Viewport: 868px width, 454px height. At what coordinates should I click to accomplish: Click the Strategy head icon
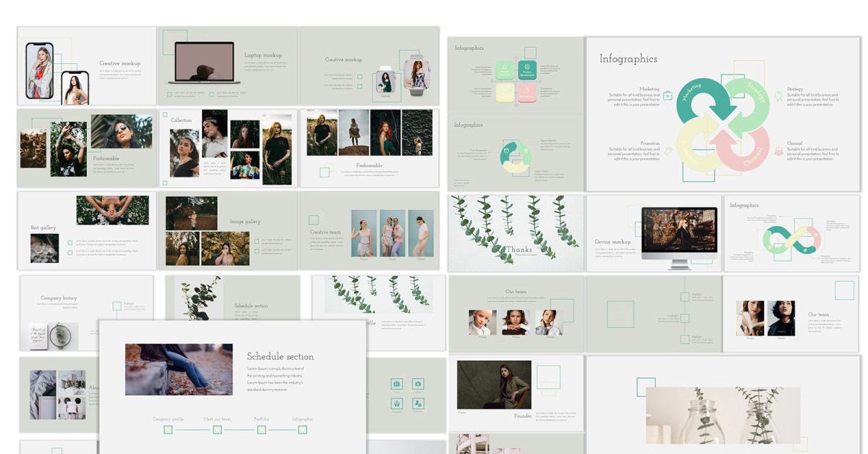click(778, 96)
